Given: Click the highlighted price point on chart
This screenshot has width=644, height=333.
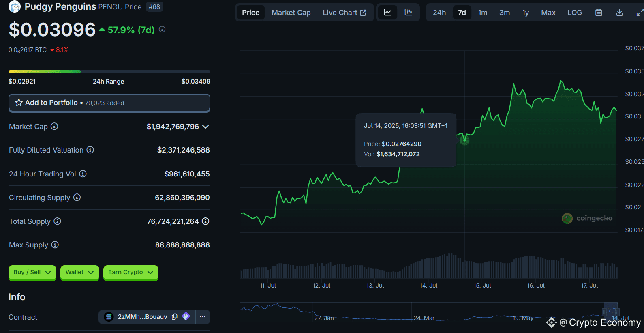Looking at the screenshot, I should point(464,140).
